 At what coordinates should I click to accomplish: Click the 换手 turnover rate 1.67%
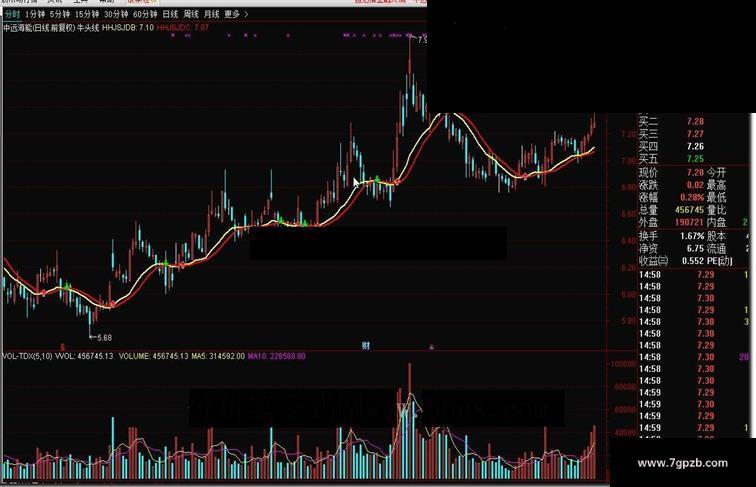coord(692,236)
